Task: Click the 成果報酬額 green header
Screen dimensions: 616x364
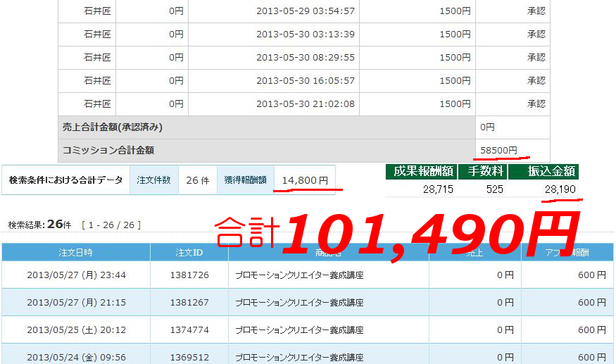Action: (x=421, y=171)
